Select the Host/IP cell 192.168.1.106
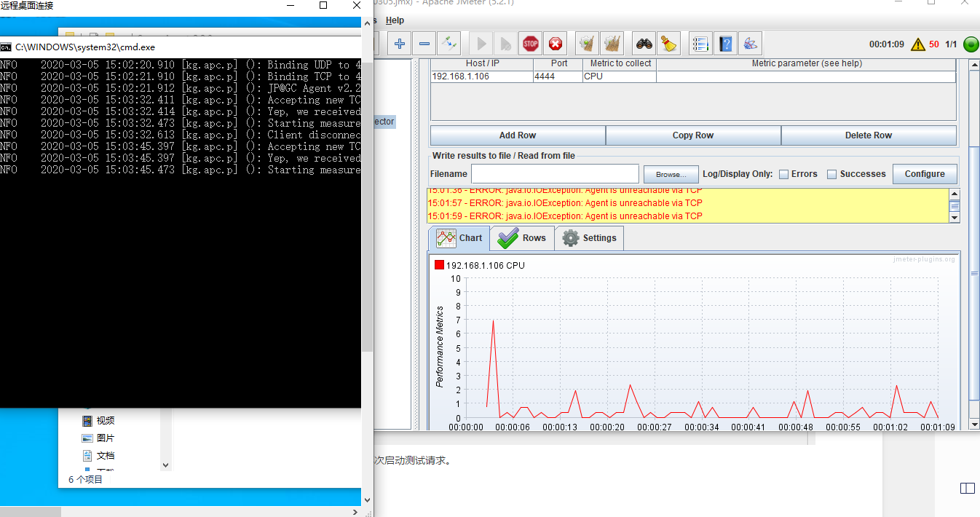The image size is (980, 517). click(481, 76)
